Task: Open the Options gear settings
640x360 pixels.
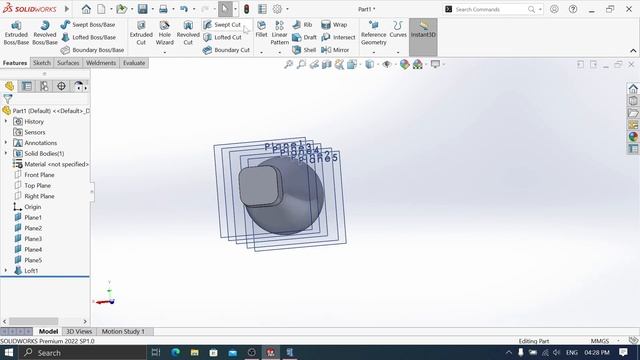Action: pos(277,9)
